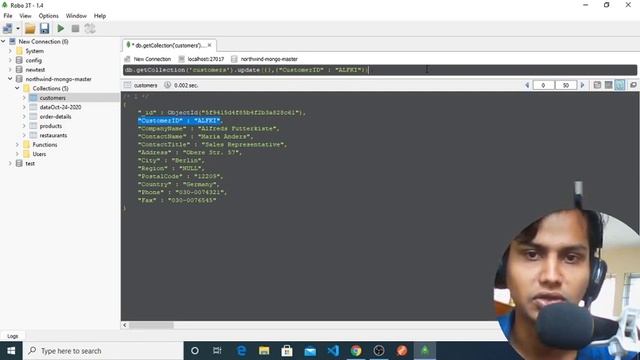The image size is (640, 360).
Task: Click the localhost:27017 address label
Action: coord(206,59)
